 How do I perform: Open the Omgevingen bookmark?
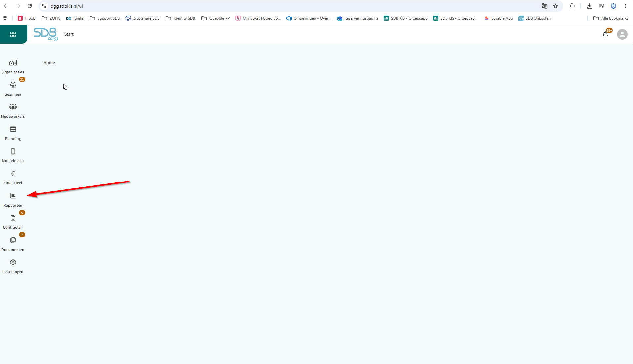click(309, 18)
